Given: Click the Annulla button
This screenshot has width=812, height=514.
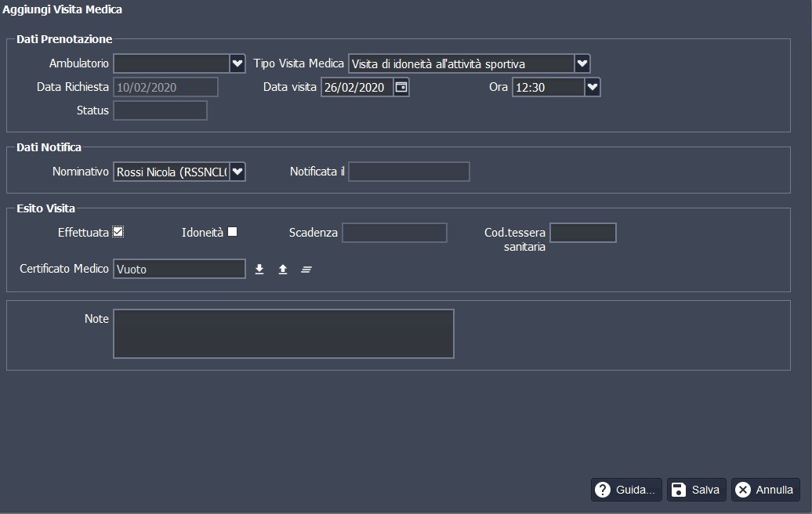Looking at the screenshot, I should point(766,490).
